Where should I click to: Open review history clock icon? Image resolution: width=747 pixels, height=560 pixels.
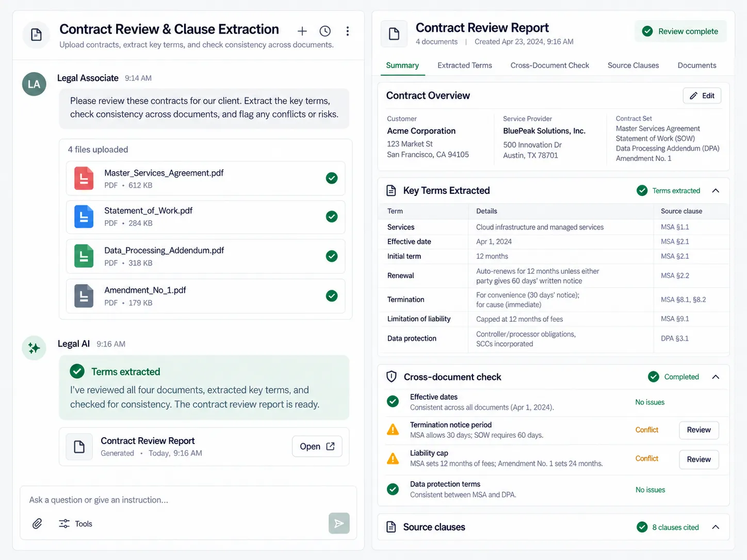tap(325, 31)
